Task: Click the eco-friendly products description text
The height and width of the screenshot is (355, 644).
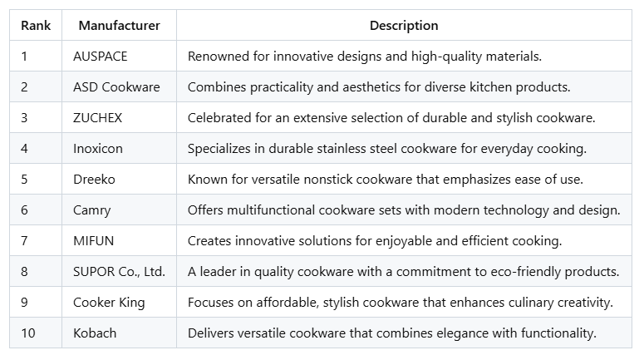Action: (403, 272)
